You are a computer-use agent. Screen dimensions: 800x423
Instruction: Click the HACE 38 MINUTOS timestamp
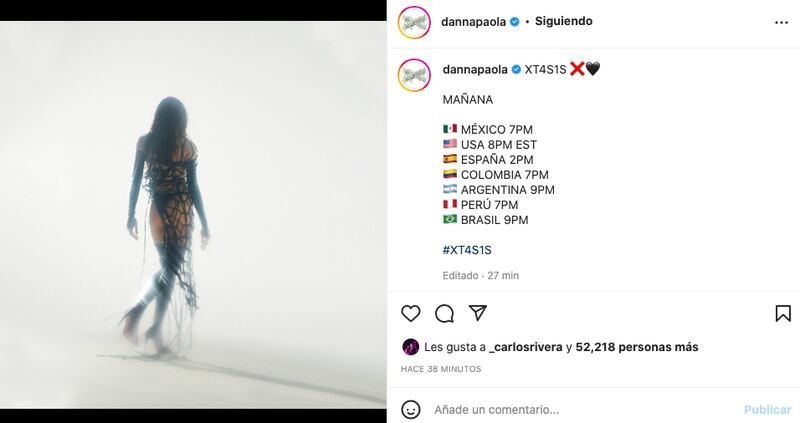tap(441, 369)
